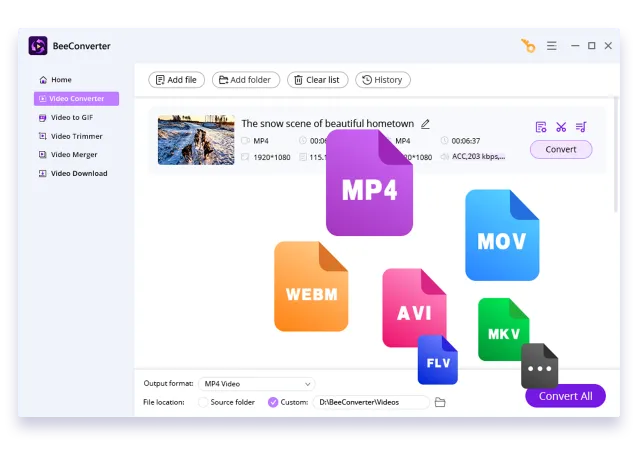
Task: Click the title 'The snow scene of beautiful hometown'
Action: tap(327, 124)
